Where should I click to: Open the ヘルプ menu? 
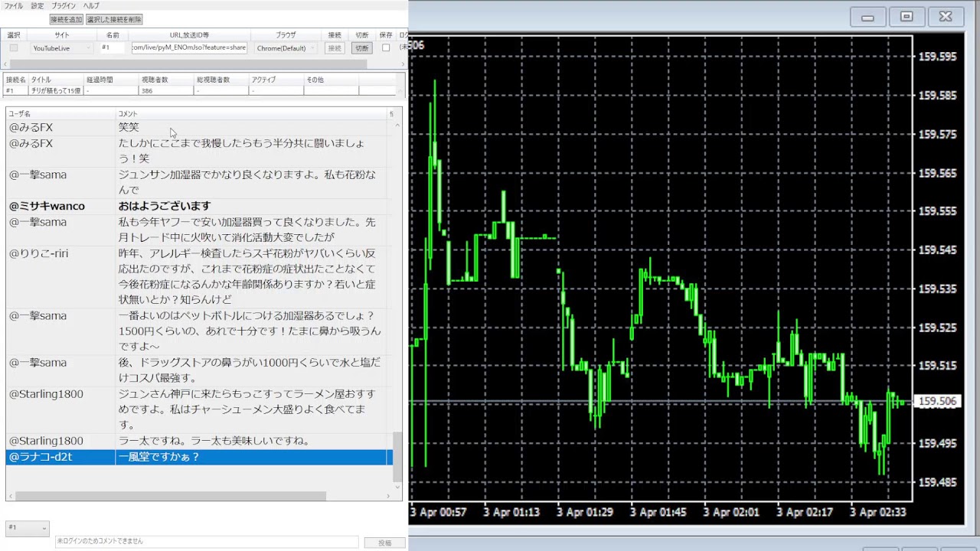point(91,5)
